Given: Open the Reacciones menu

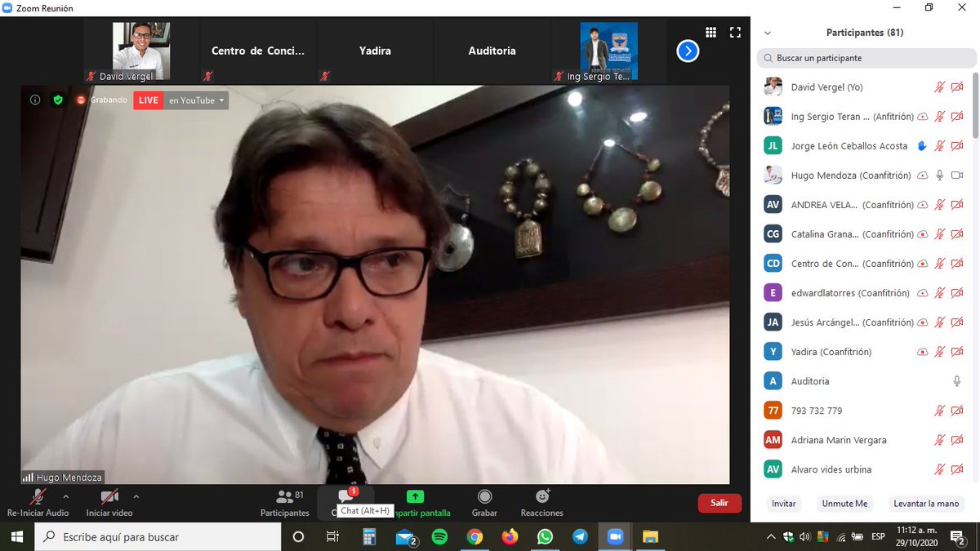Looking at the screenshot, I should coord(542,503).
